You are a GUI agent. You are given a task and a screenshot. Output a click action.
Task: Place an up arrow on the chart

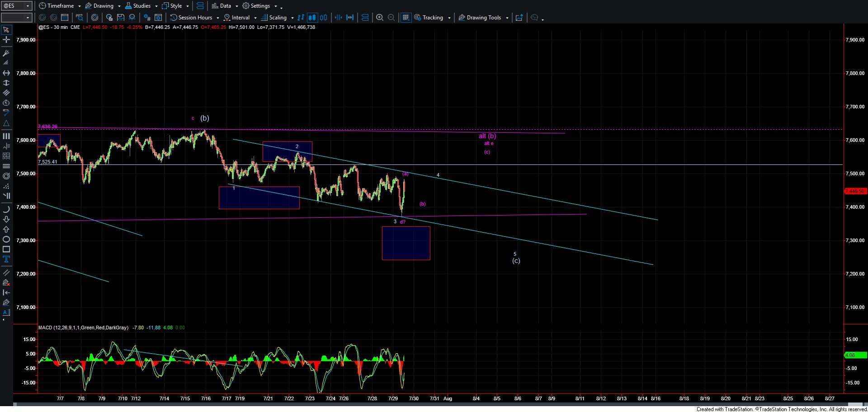pos(6,229)
